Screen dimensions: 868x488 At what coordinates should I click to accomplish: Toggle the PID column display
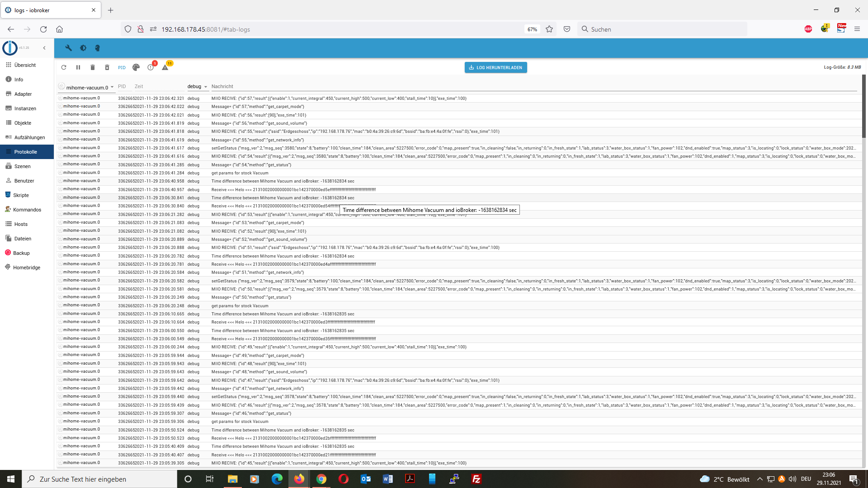pos(122,67)
